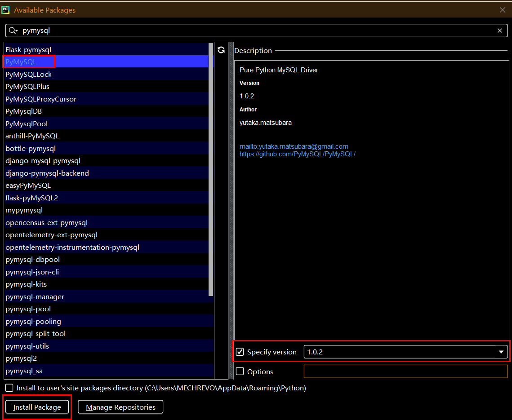Click the PyCharm logo in the title bar
The image size is (512, 420).
tap(5, 10)
